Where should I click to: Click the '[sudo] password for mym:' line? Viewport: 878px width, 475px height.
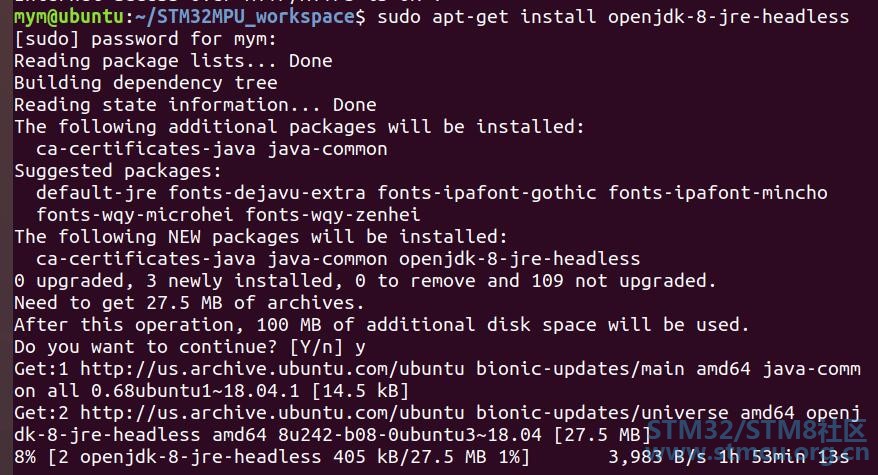tap(145, 39)
